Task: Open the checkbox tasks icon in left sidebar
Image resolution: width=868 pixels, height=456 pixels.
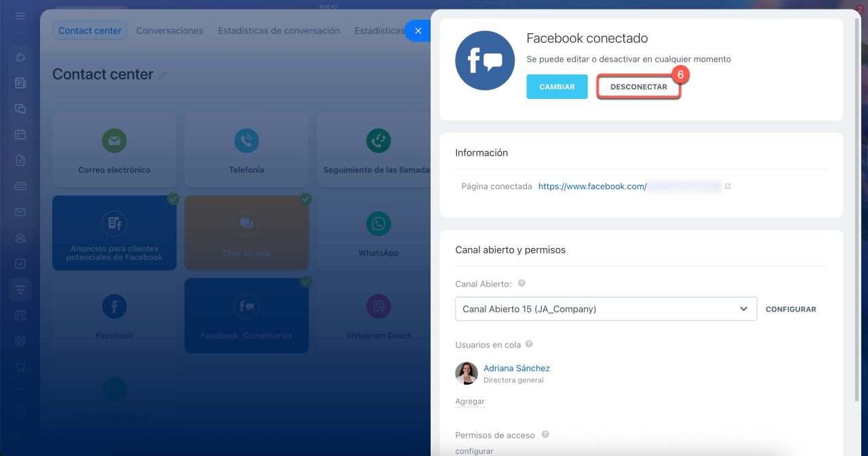Action: 20,264
